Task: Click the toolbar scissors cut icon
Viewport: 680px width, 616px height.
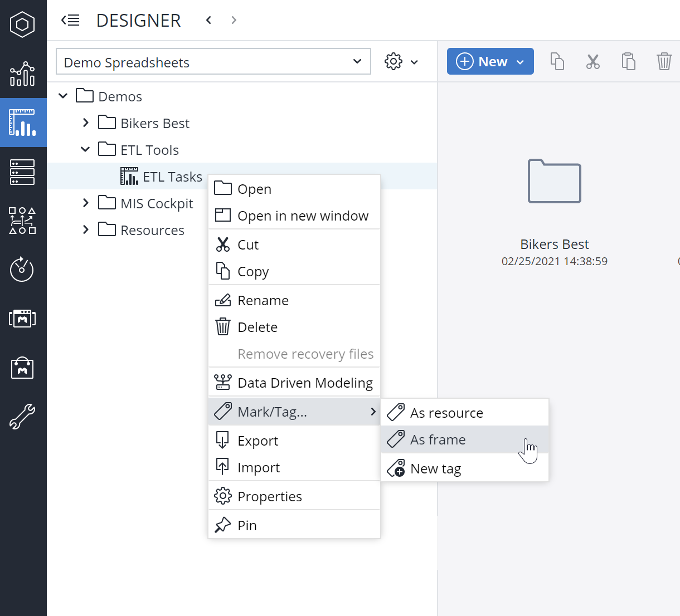Action: 593,61
